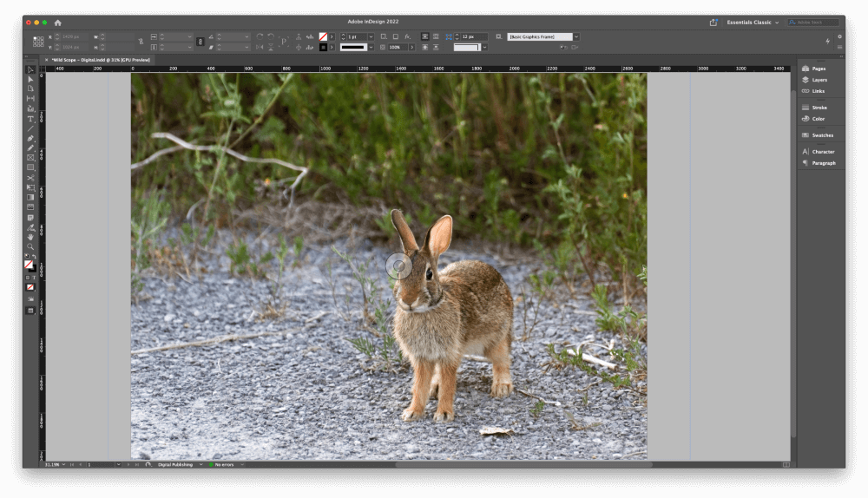Click the drop shadow icon in control bar
The width and height of the screenshot is (868, 498).
[396, 36]
